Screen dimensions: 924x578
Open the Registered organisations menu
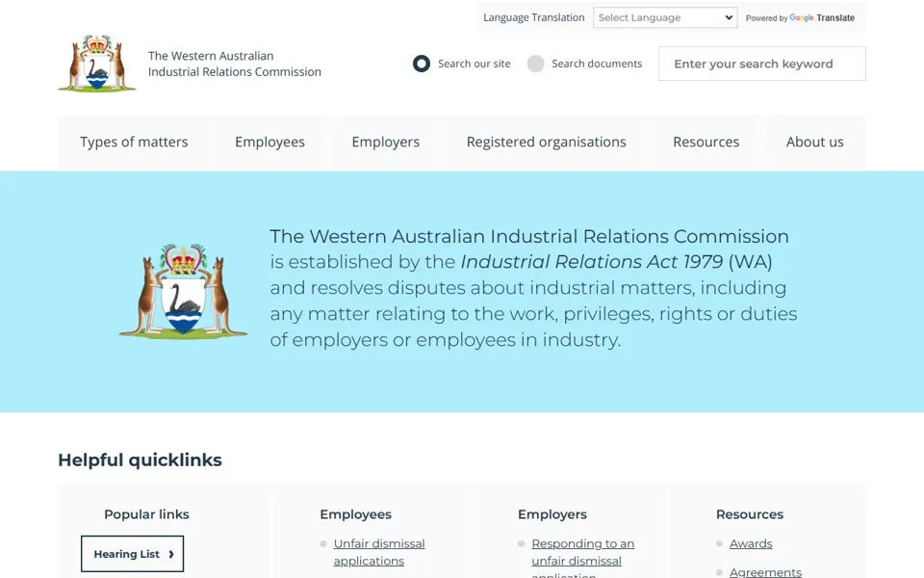(547, 143)
